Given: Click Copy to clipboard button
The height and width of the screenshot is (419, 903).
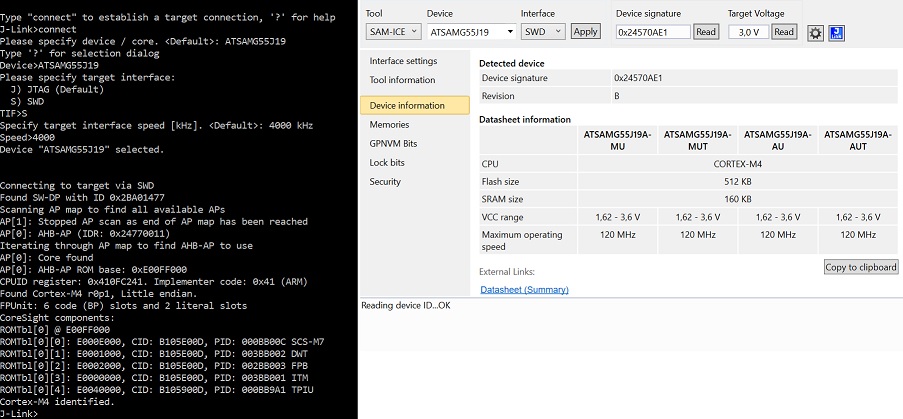Looking at the screenshot, I should click(x=861, y=267).
